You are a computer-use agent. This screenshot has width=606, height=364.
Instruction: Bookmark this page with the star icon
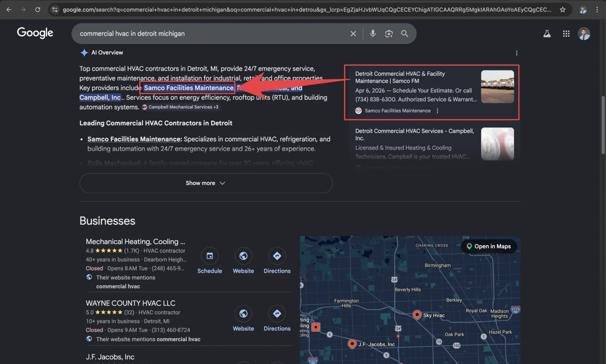coord(562,10)
